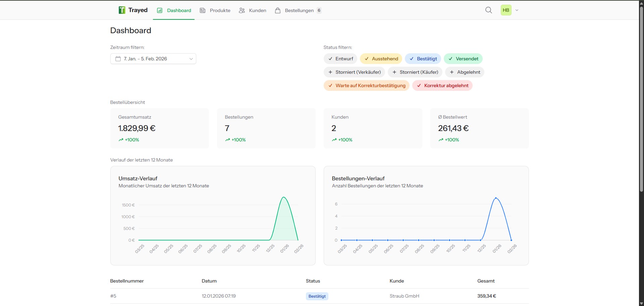Expand the date range picker chevron

(191, 59)
